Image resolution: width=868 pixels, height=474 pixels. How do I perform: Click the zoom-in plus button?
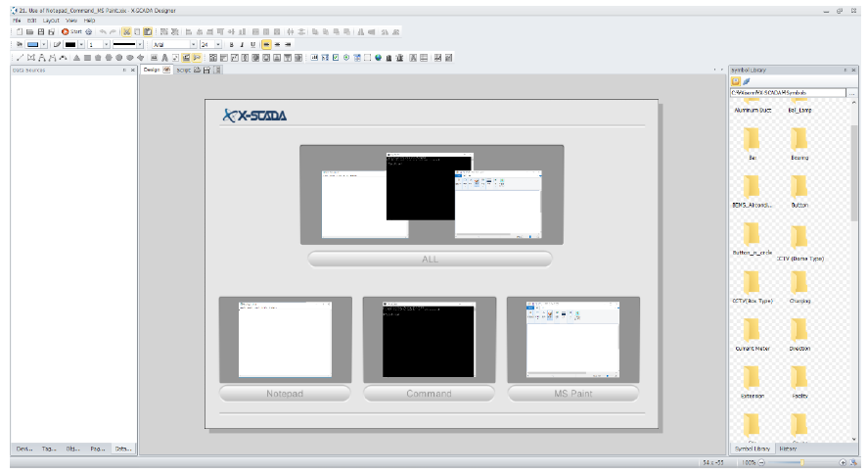[843, 462]
